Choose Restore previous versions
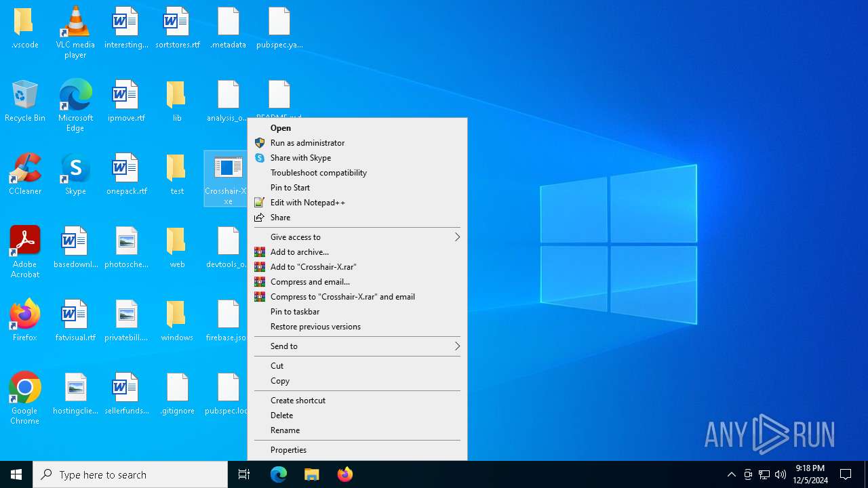The width and height of the screenshot is (868, 488). tap(357, 327)
